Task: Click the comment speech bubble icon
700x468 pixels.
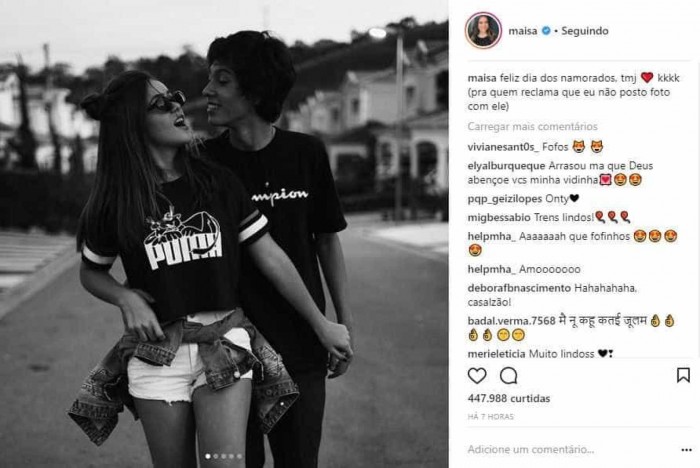Action: pyautogui.click(x=508, y=376)
